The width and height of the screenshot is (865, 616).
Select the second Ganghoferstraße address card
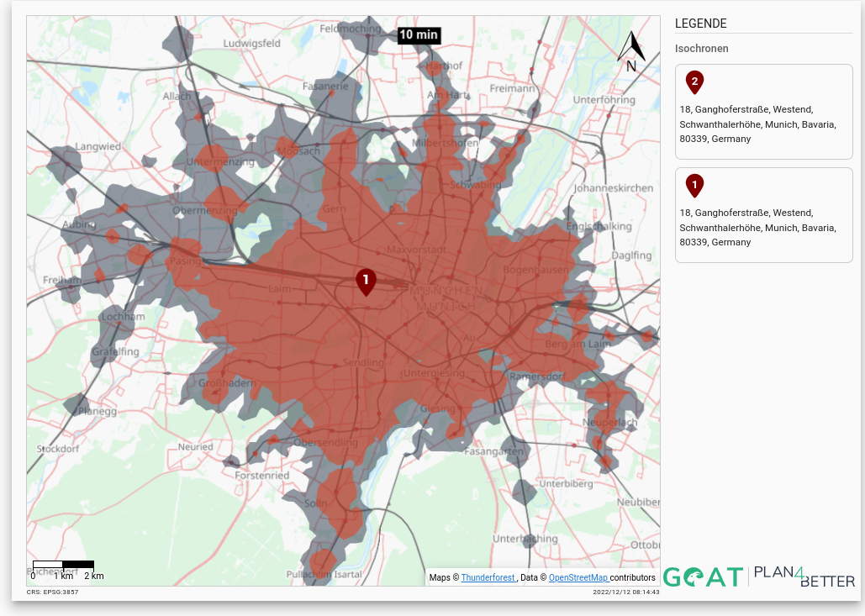[x=763, y=215]
